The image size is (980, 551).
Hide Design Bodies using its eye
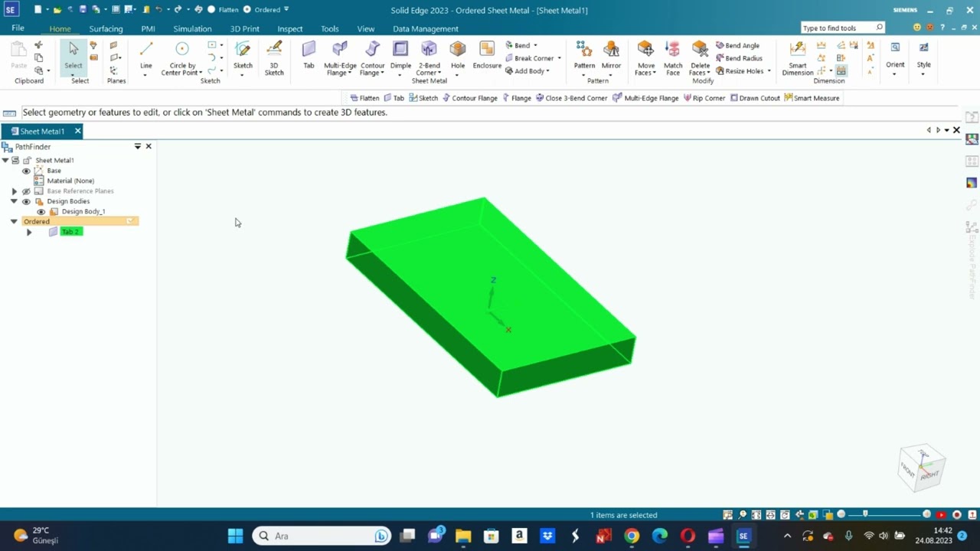[x=26, y=201]
